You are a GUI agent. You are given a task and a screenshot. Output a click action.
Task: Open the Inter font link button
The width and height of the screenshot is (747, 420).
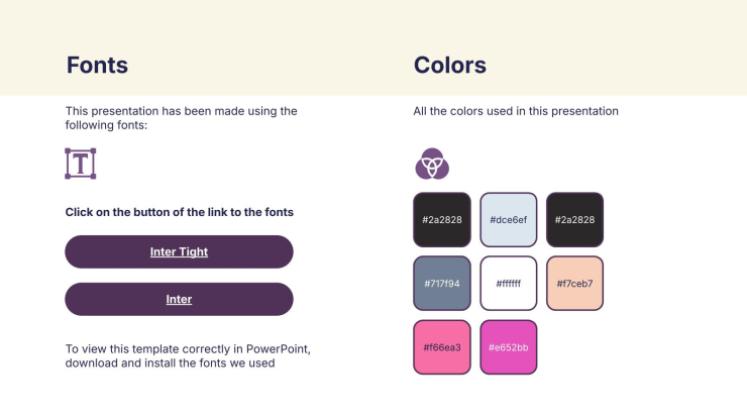(179, 299)
